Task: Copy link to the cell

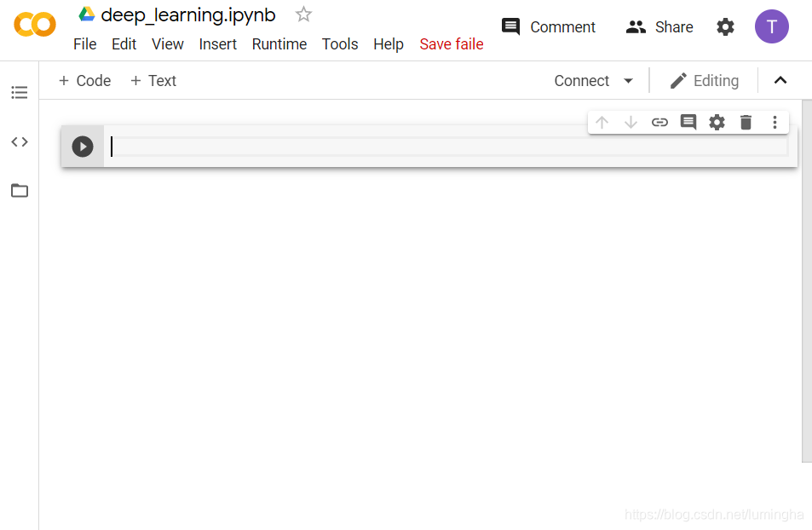Action: coord(659,122)
